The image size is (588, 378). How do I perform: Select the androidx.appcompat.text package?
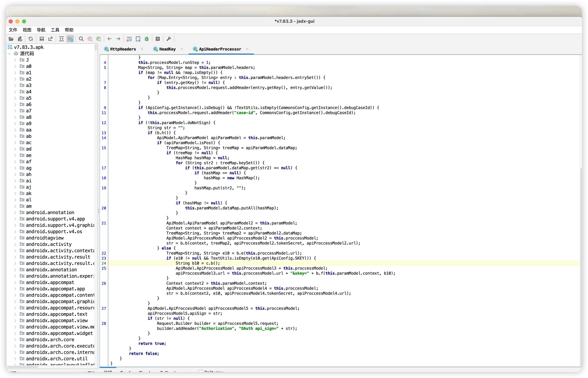(x=57, y=314)
